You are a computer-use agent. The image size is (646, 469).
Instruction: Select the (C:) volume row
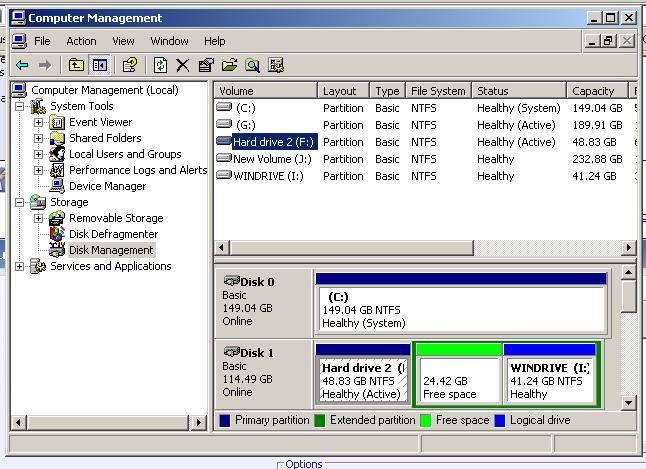coord(424,108)
